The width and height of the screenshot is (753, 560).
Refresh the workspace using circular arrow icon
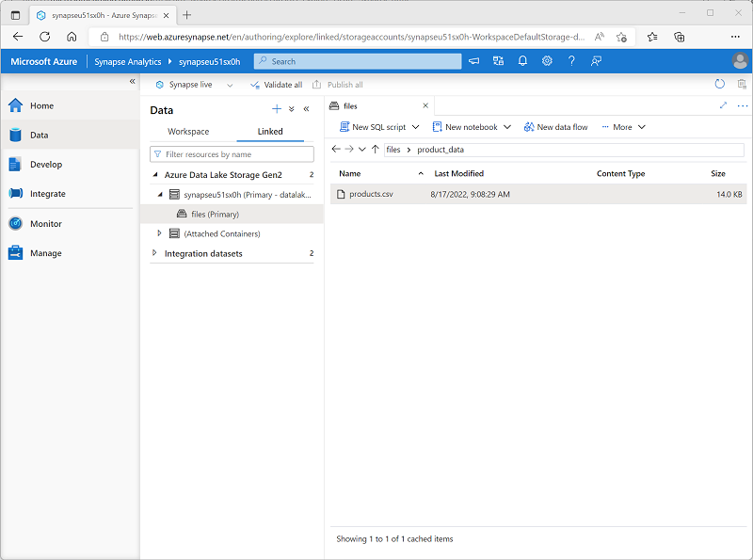[x=719, y=84]
